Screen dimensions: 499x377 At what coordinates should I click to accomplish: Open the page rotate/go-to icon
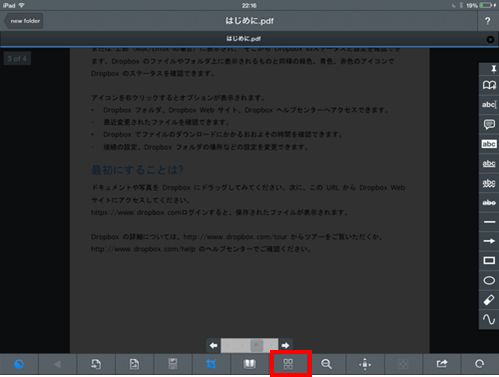click(x=96, y=364)
